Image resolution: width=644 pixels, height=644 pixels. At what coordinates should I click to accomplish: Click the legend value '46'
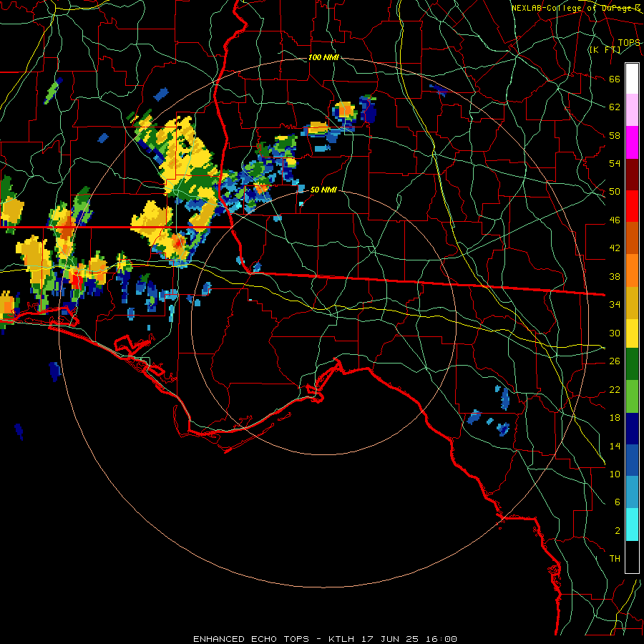pyautogui.click(x=615, y=220)
